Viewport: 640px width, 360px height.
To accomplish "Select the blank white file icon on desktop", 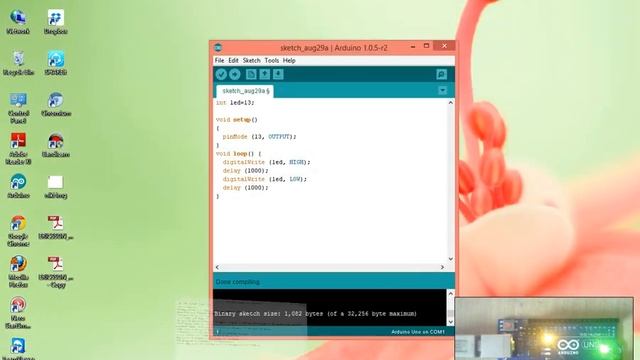I will (x=56, y=186).
